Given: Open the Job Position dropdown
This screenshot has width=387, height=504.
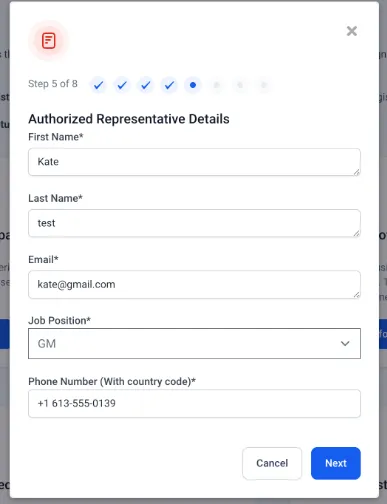Looking at the screenshot, I should 194,343.
